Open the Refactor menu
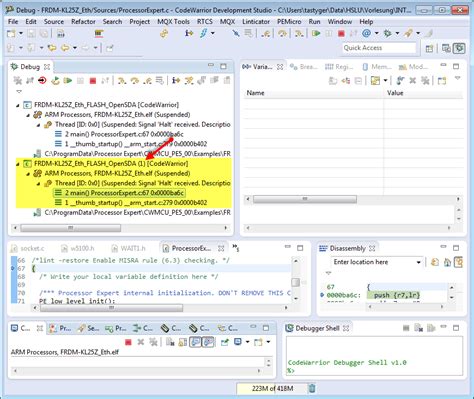This screenshot has height=399, width=474. [x=83, y=22]
